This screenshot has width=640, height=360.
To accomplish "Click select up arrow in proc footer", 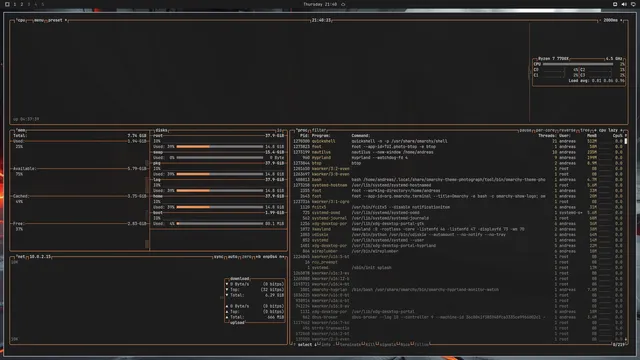I will pyautogui.click(x=294, y=344).
